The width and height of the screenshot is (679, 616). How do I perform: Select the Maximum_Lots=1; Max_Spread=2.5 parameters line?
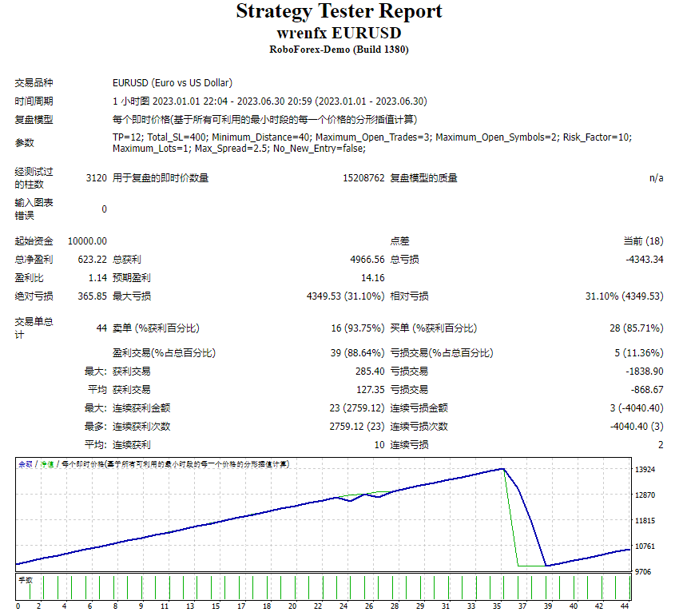[239, 149]
